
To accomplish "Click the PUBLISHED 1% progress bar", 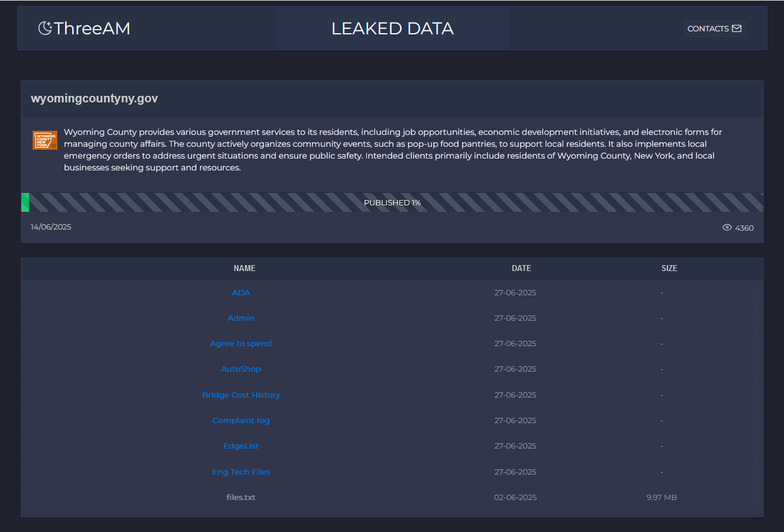I will click(392, 202).
